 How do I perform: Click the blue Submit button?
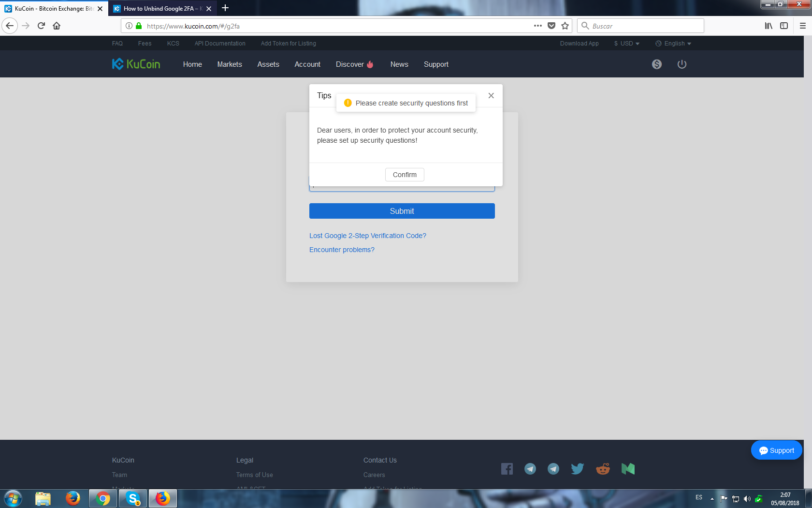[402, 211]
